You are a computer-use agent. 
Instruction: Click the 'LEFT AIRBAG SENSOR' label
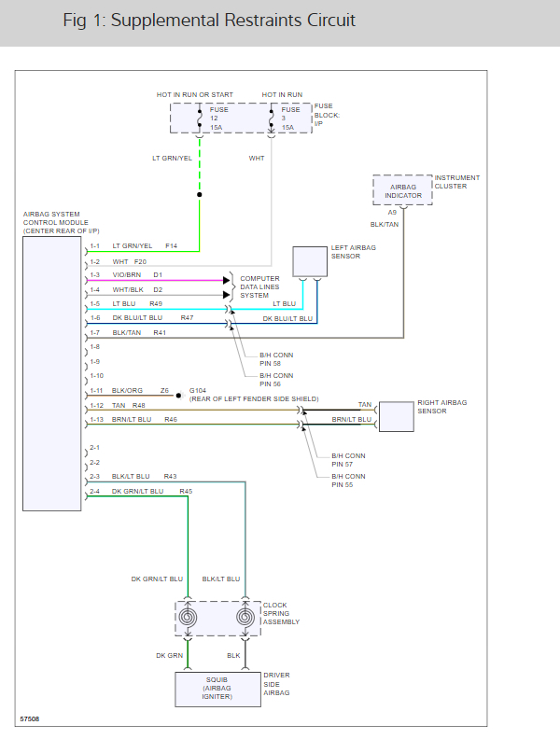(x=354, y=252)
